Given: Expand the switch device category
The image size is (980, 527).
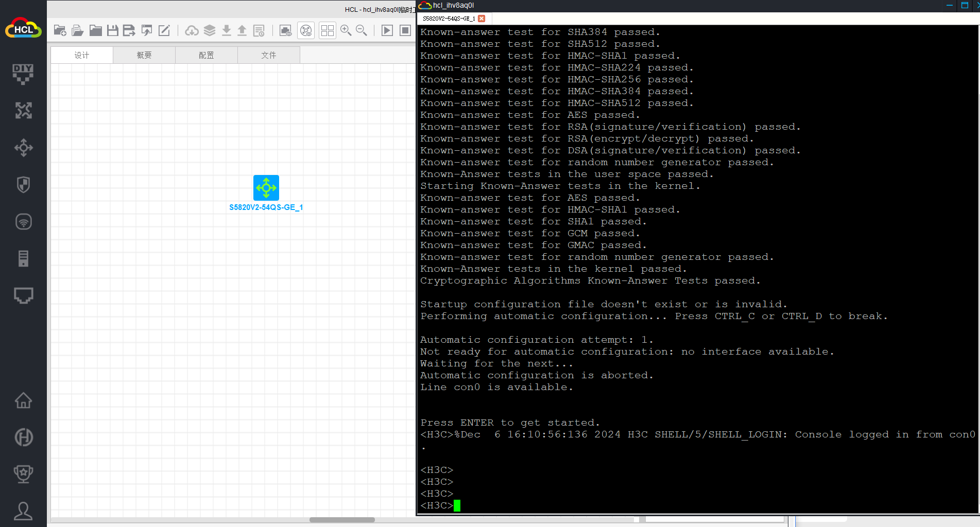Looking at the screenshot, I should click(23, 148).
